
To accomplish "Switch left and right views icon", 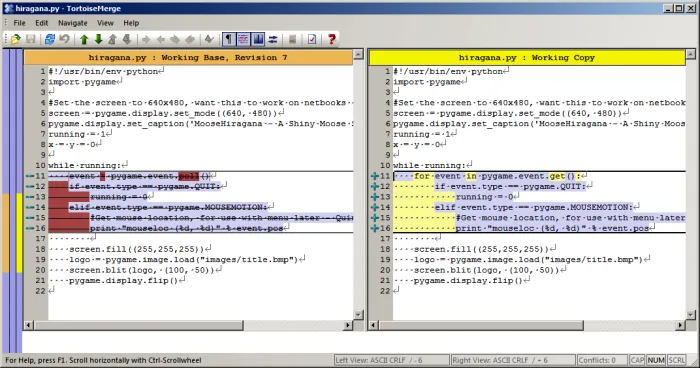I will 273,39.
